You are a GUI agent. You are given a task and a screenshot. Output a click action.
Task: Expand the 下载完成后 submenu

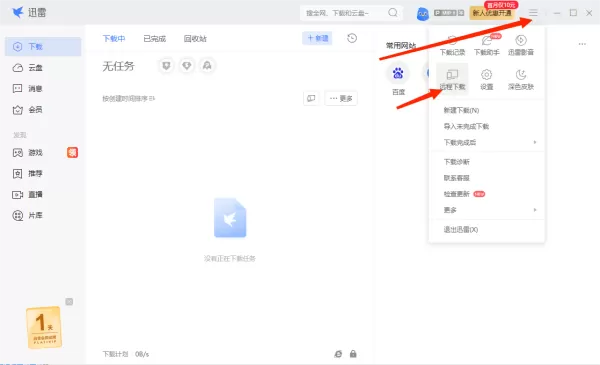487,143
